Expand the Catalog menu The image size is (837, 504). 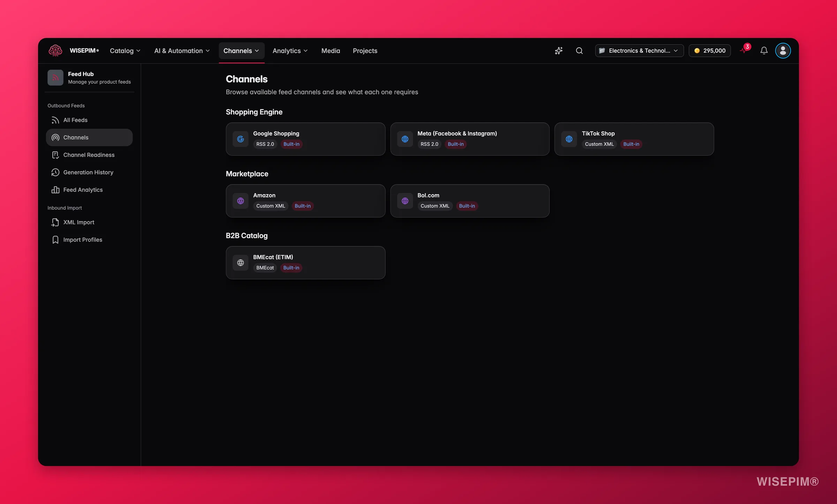click(125, 51)
